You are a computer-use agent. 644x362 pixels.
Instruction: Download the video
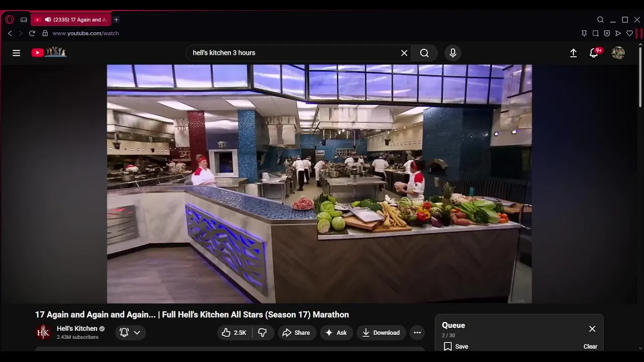[x=381, y=332]
